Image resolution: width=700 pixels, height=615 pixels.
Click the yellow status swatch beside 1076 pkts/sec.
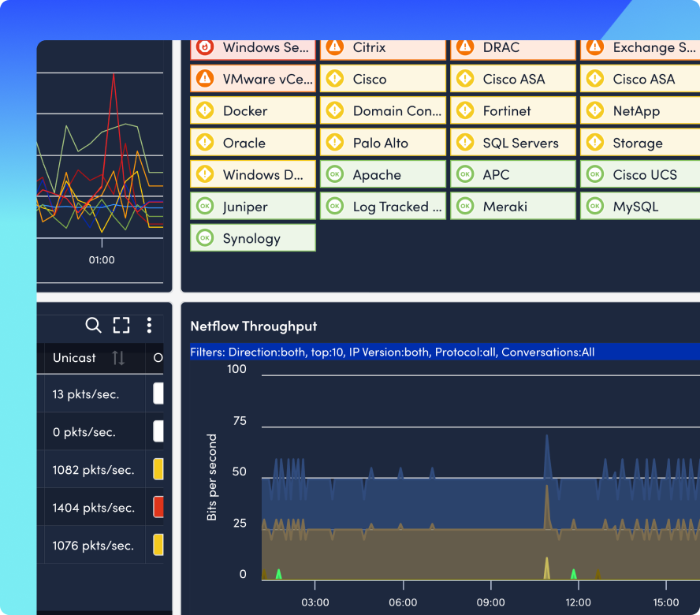click(x=158, y=545)
